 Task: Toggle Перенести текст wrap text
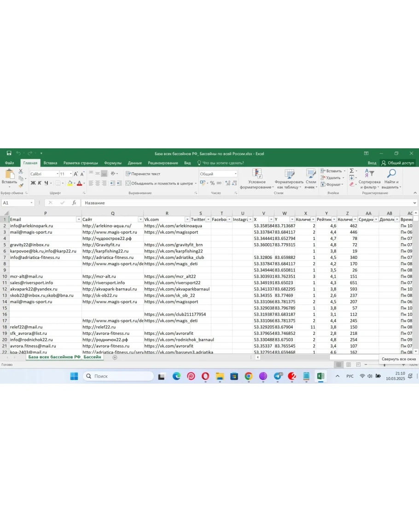coord(143,174)
